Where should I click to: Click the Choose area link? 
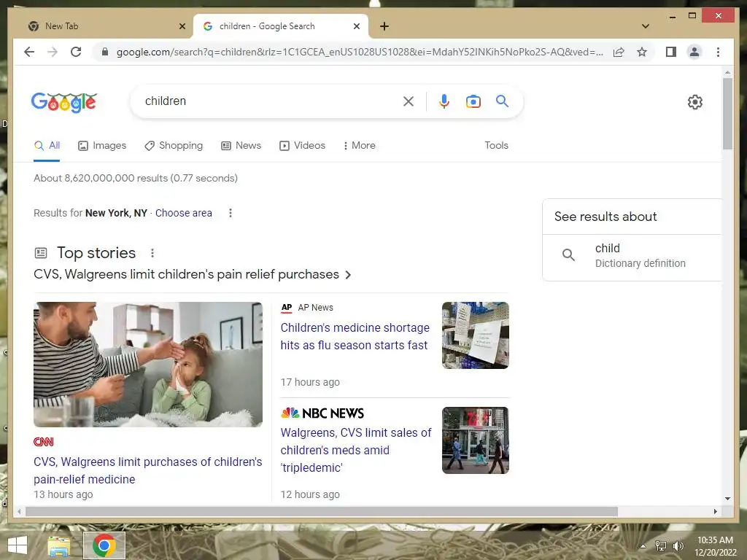tap(183, 213)
